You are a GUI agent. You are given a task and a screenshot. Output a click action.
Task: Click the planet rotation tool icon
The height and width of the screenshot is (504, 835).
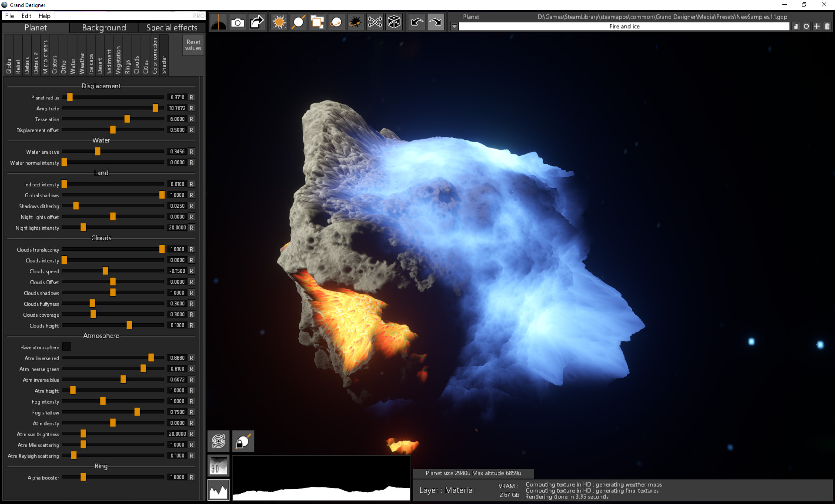(x=336, y=22)
